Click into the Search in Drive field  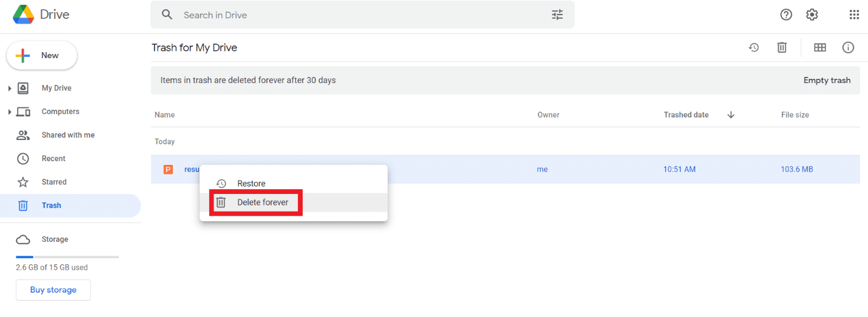pyautogui.click(x=362, y=15)
